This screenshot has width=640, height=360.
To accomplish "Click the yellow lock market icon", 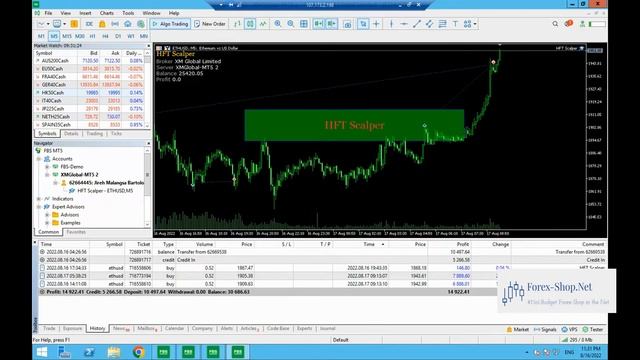I will [102, 24].
